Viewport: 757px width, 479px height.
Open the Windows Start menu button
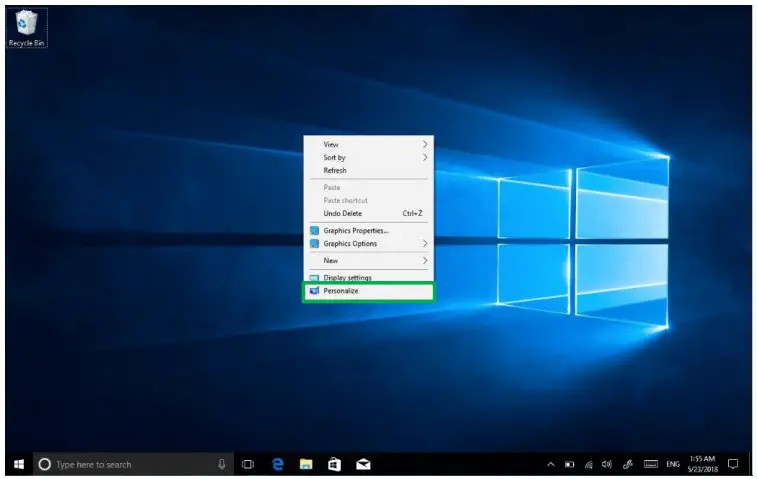click(19, 465)
